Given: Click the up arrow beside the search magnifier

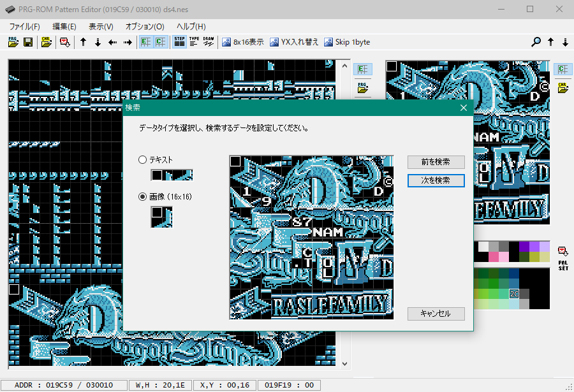Looking at the screenshot, I should click(550, 42).
